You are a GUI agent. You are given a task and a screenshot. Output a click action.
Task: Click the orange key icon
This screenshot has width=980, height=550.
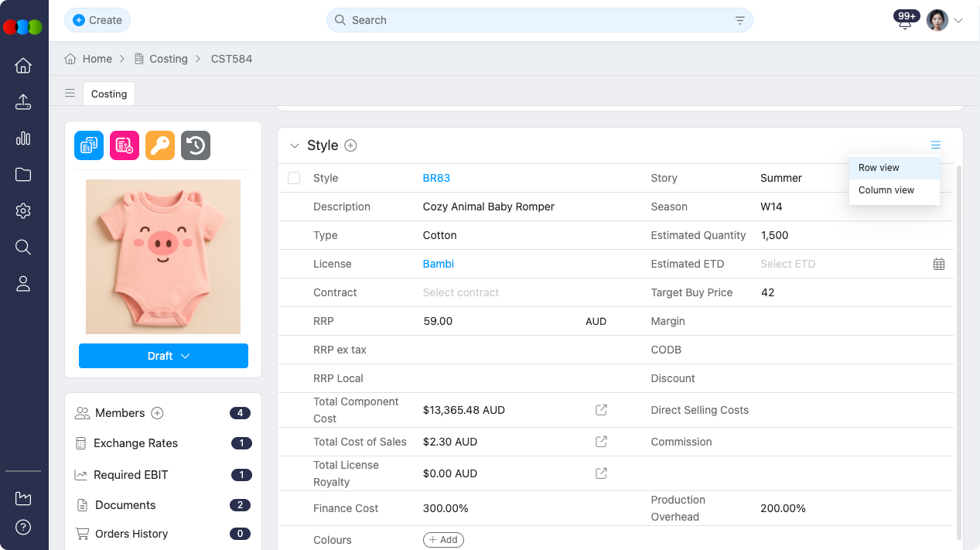click(x=160, y=145)
